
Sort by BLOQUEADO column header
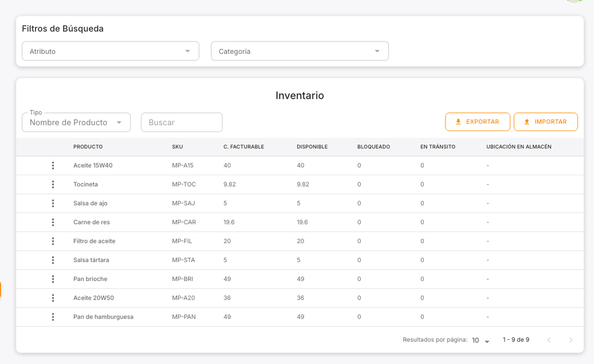[374, 147]
